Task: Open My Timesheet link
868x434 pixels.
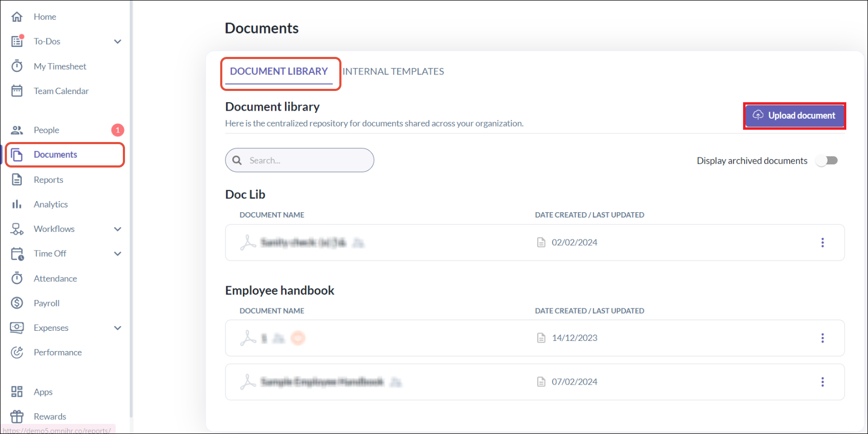Action: tap(60, 66)
